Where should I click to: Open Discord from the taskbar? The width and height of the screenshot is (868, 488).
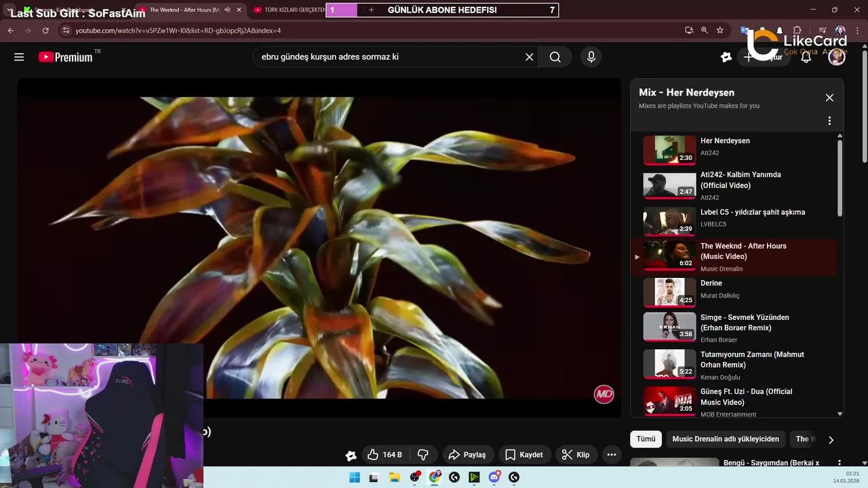point(494,477)
